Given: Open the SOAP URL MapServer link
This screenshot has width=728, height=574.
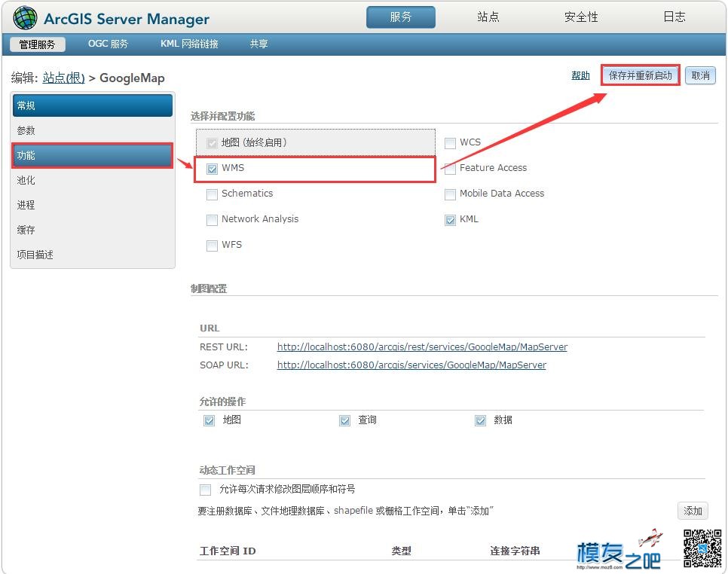Looking at the screenshot, I should [x=411, y=365].
